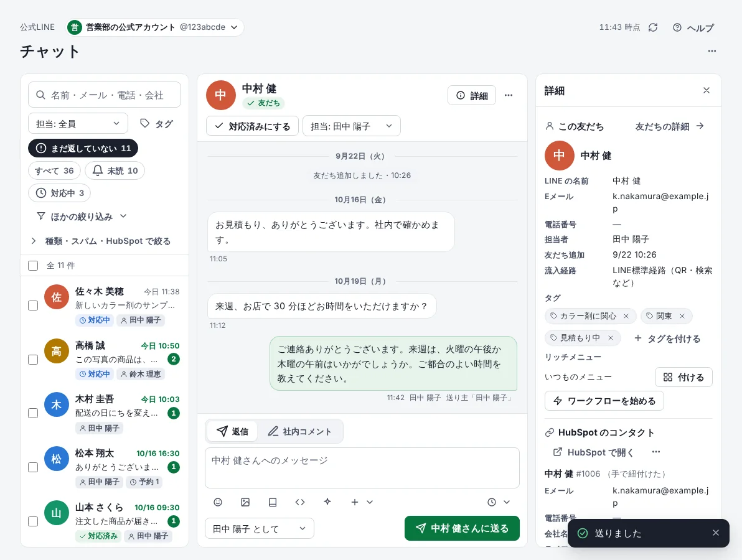Dismiss the 送りました toast notification
742x560 pixels.
click(715, 533)
